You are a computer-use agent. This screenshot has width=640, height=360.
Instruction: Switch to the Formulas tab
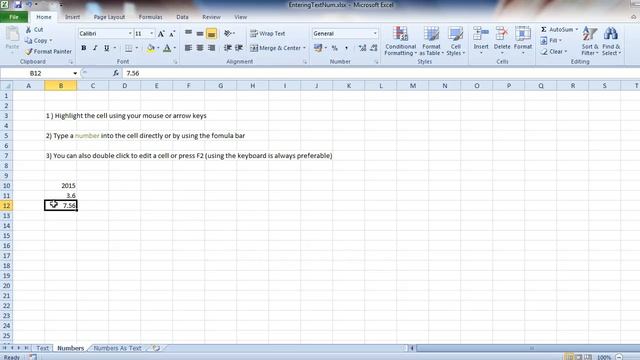tap(151, 17)
